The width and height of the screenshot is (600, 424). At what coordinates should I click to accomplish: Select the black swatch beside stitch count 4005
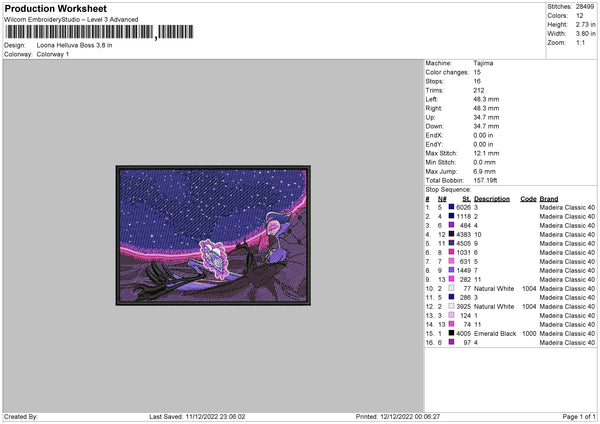tap(451, 333)
